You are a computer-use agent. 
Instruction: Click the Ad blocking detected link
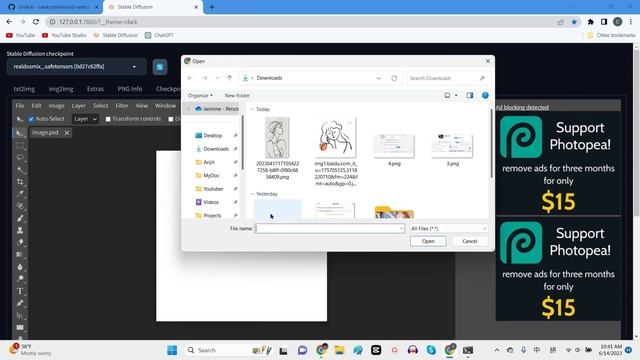click(522, 107)
